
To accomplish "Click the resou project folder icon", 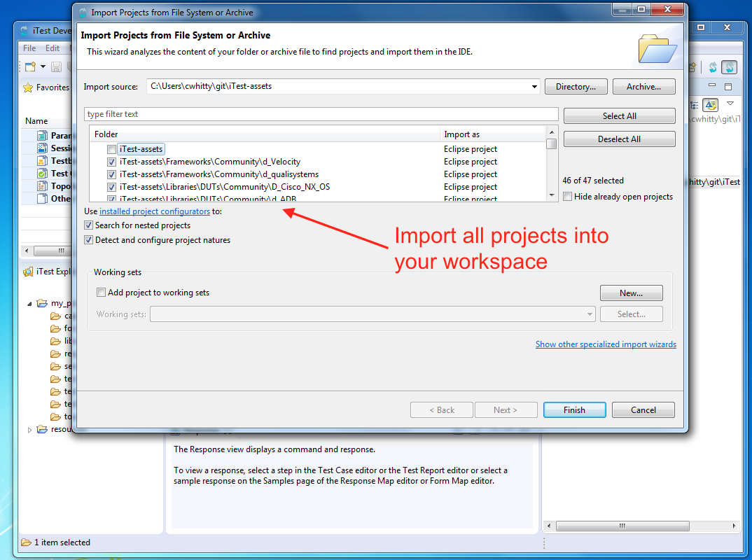I will [43, 429].
